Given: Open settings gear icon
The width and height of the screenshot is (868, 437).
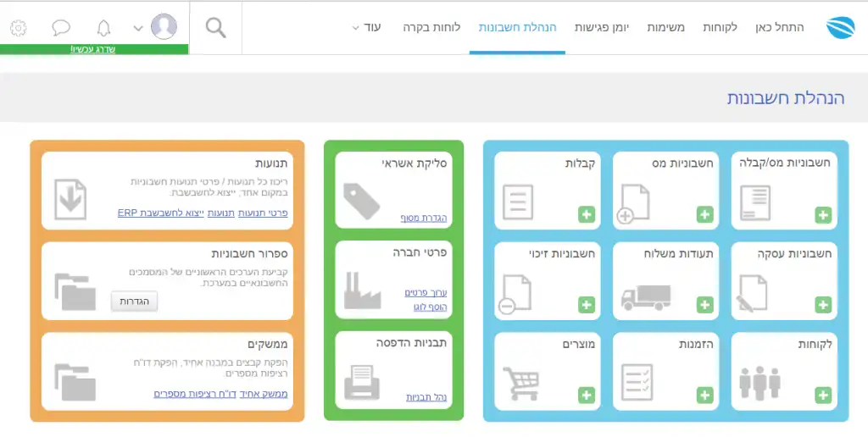Looking at the screenshot, I should [x=19, y=28].
